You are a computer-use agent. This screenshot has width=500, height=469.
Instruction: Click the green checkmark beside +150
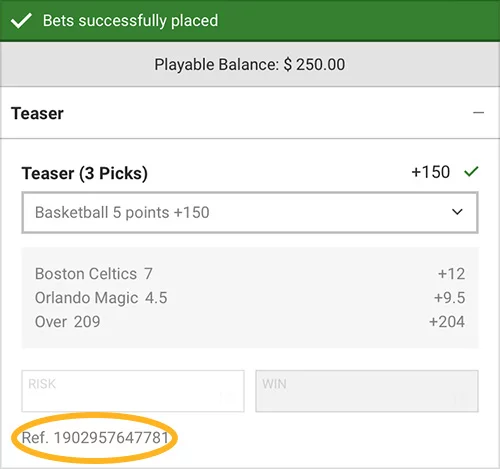click(471, 172)
